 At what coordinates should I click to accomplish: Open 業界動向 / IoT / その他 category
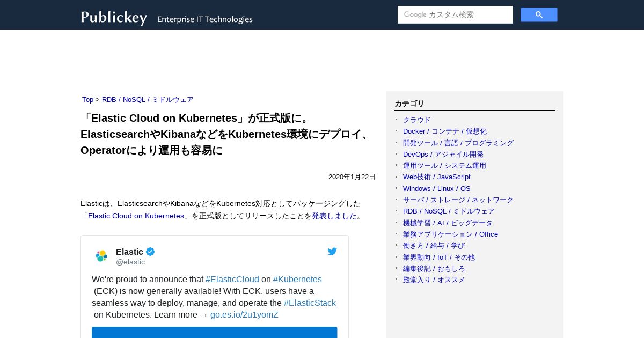pos(439,258)
